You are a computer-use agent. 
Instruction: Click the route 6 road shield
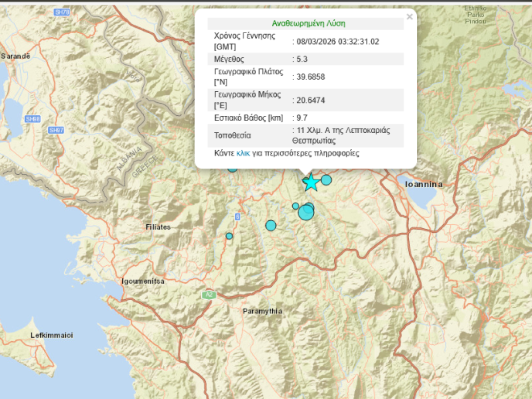238,217
